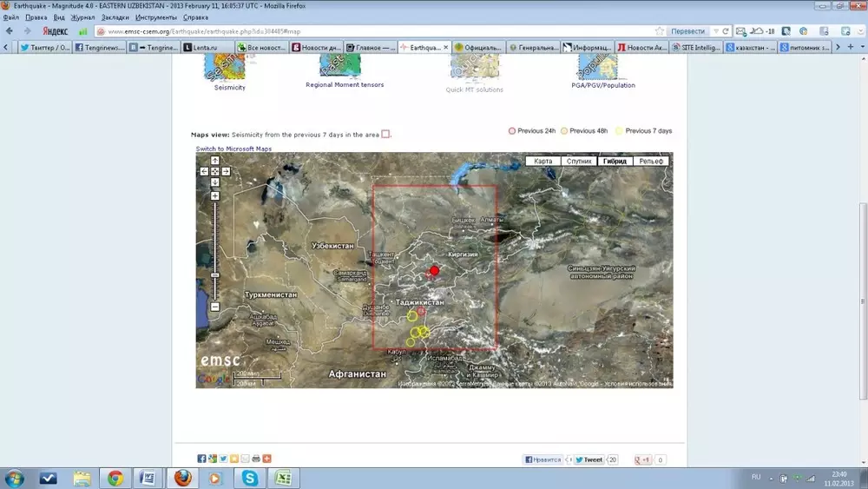Viewport: 868px width, 489px height.
Task: Click the map zoom out minus button
Action: coord(215,307)
